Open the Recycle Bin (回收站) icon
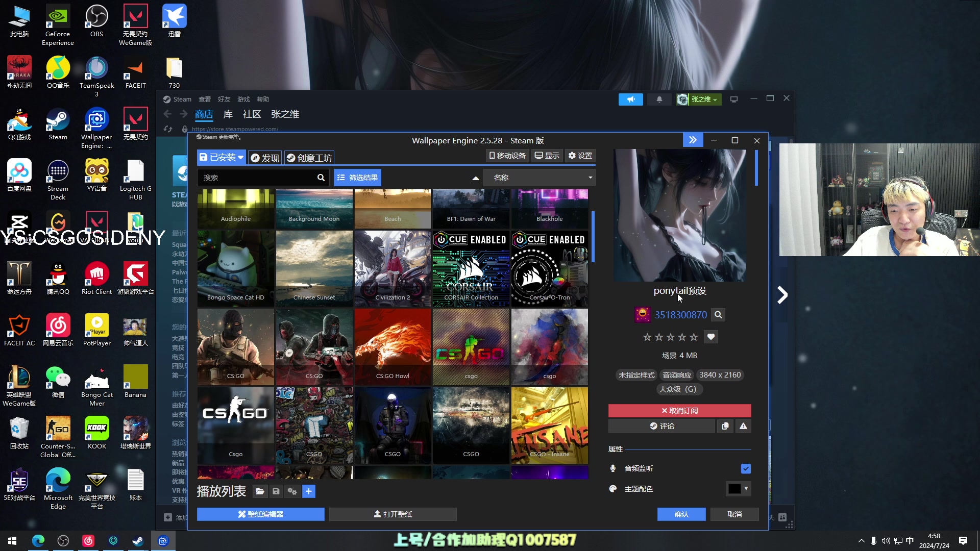The image size is (980, 551). point(19,434)
